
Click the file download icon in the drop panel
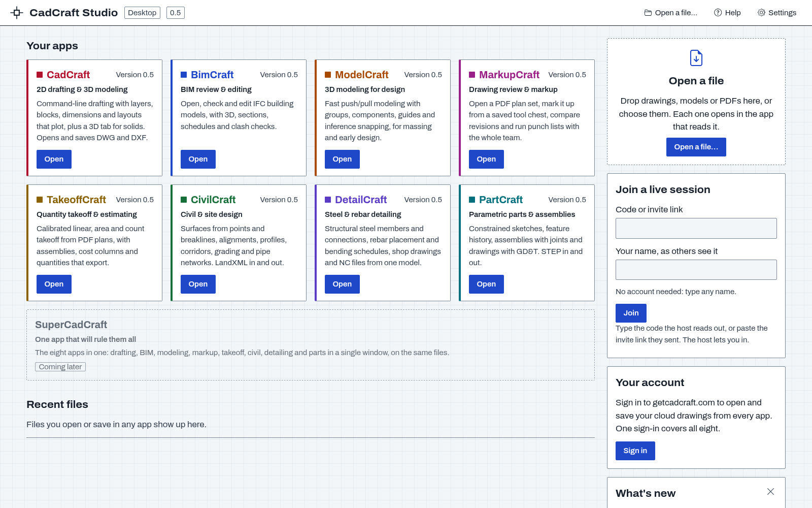click(696, 58)
